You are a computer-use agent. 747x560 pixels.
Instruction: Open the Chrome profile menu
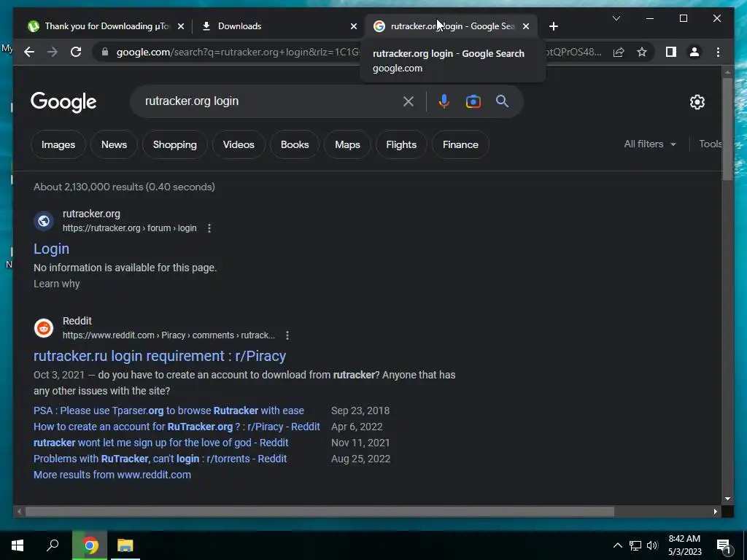694,52
